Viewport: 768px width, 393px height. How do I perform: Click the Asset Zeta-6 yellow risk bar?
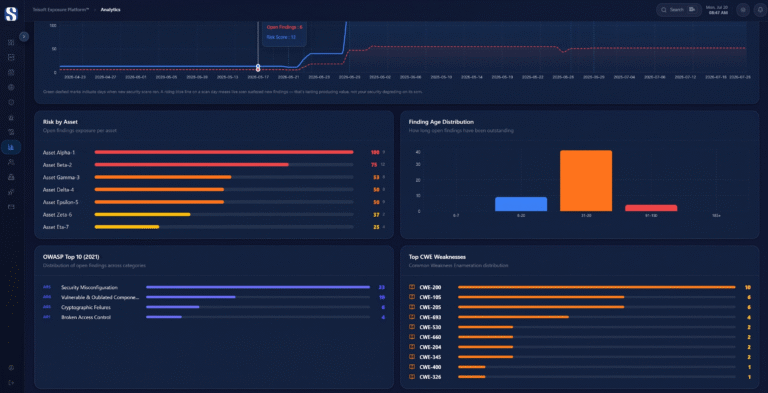point(142,214)
